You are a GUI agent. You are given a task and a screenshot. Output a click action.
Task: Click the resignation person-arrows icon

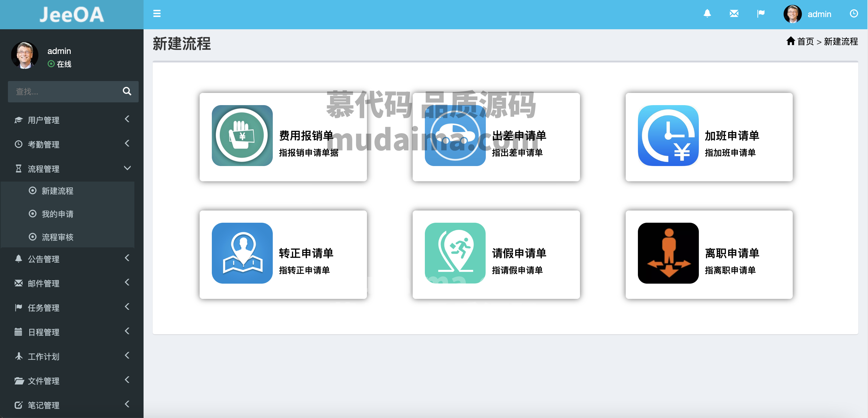click(x=668, y=253)
